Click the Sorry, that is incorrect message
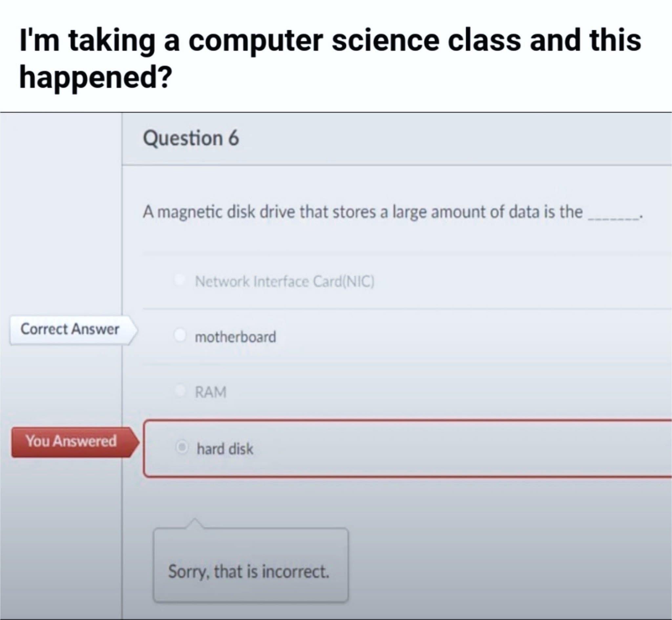Viewport: 672px width, 620px height. coord(249,571)
